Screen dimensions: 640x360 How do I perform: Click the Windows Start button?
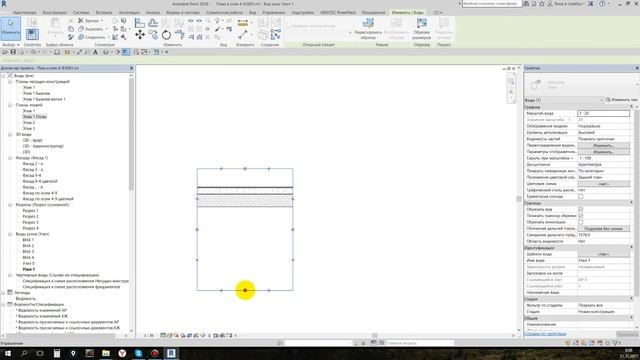pyautogui.click(x=8, y=353)
